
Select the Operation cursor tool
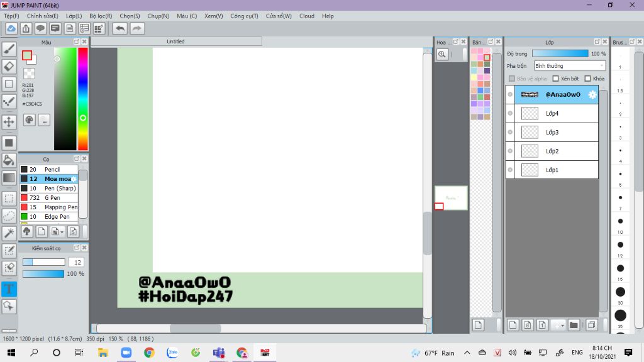[x=9, y=306]
